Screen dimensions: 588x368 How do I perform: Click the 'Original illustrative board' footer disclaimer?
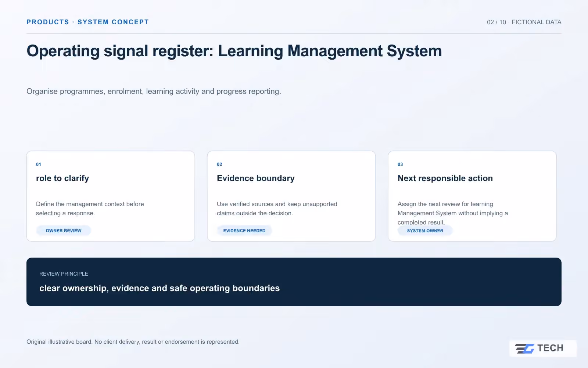133,342
